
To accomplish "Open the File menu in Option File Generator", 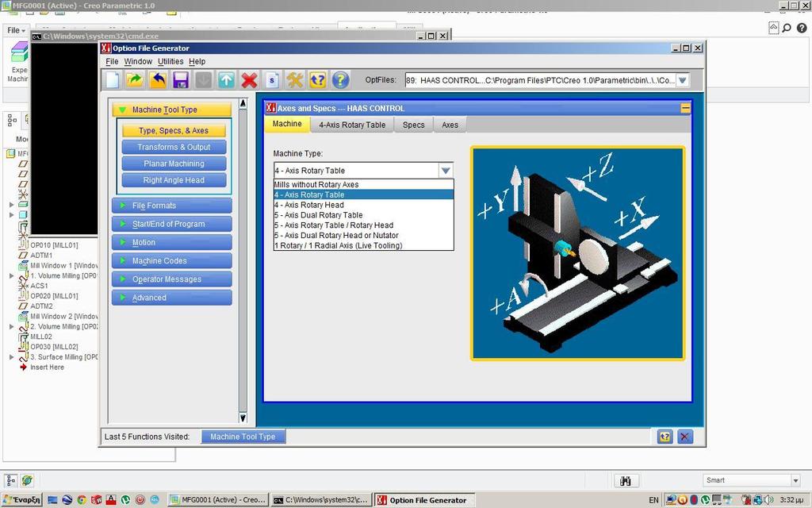I will tap(112, 61).
